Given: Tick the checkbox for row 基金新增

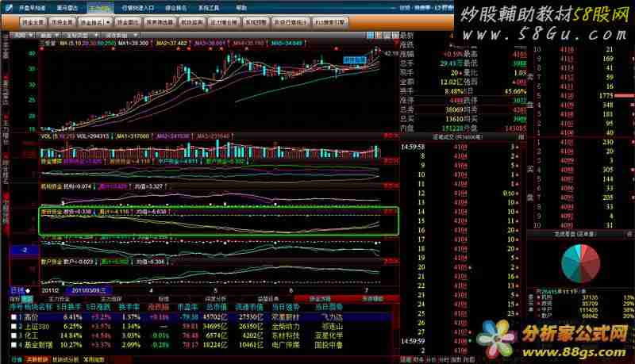Looking at the screenshot, I should [x=13, y=345].
